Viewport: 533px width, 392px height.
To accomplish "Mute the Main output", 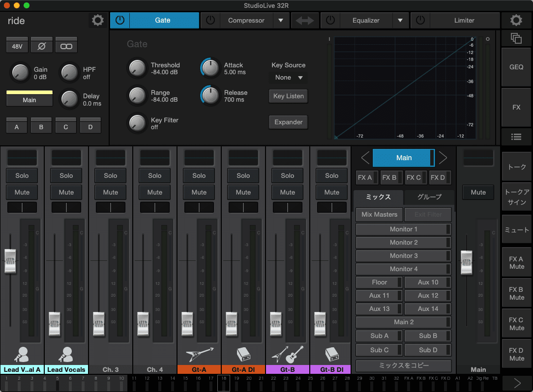I will (x=478, y=192).
